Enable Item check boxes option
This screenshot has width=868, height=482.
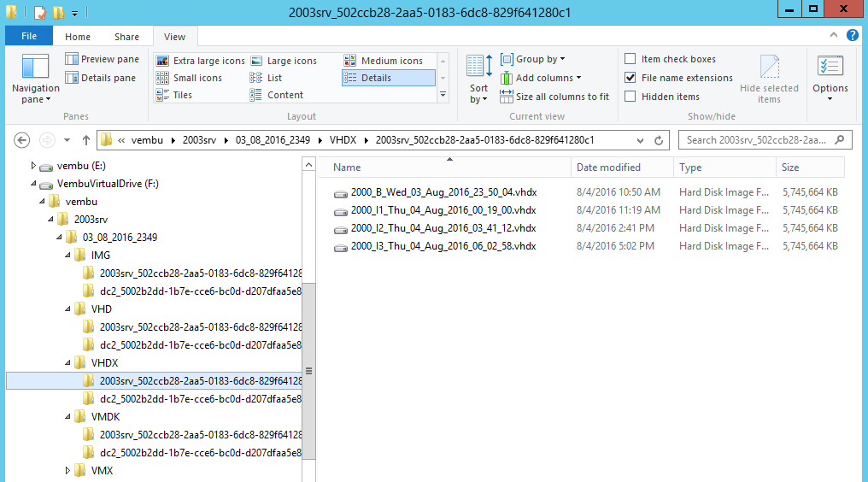630,59
